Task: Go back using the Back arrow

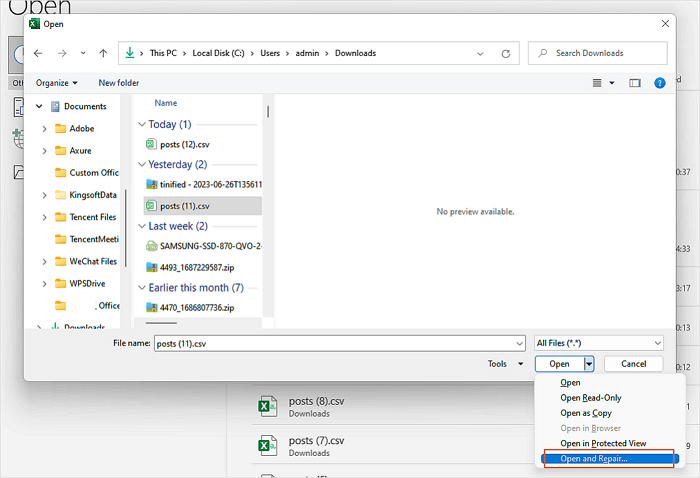Action: [38, 54]
